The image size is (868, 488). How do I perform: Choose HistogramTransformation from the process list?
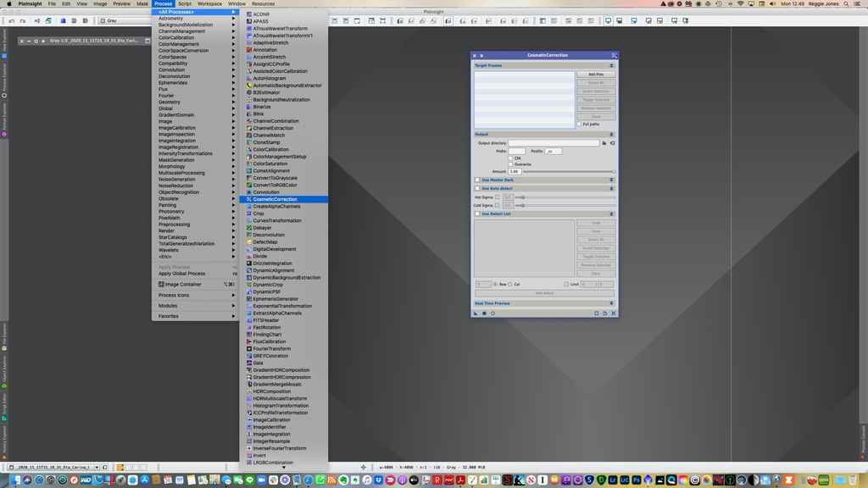(283, 406)
